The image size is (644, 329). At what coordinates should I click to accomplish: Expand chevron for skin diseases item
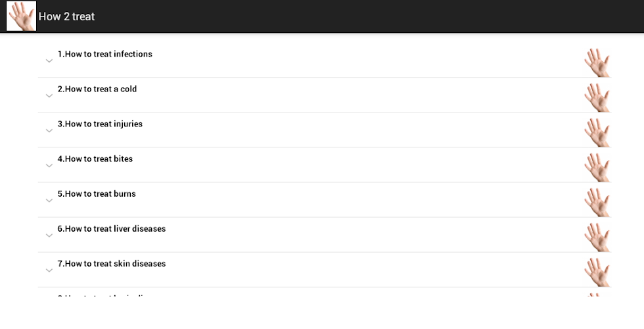(x=49, y=270)
